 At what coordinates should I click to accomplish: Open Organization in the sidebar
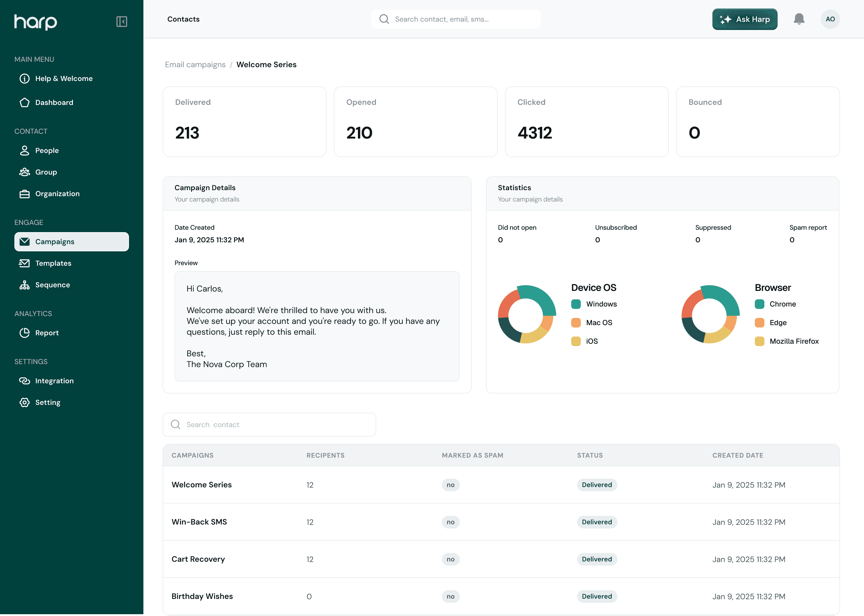coord(72,194)
